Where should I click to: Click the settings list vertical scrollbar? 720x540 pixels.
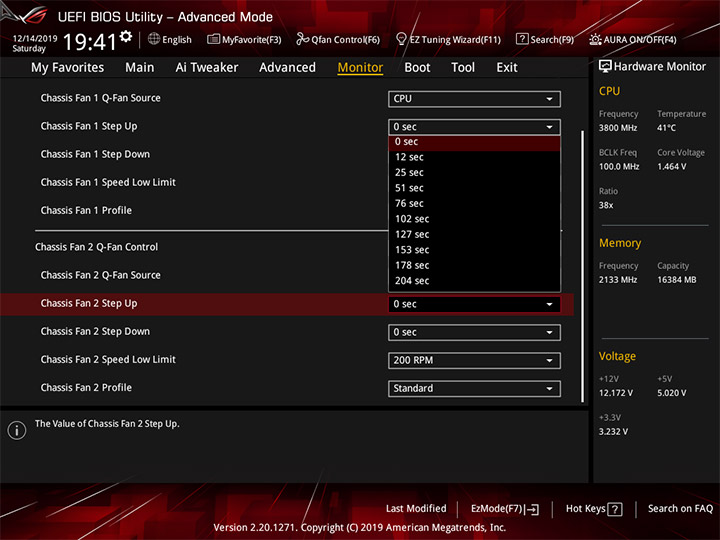coord(583,266)
